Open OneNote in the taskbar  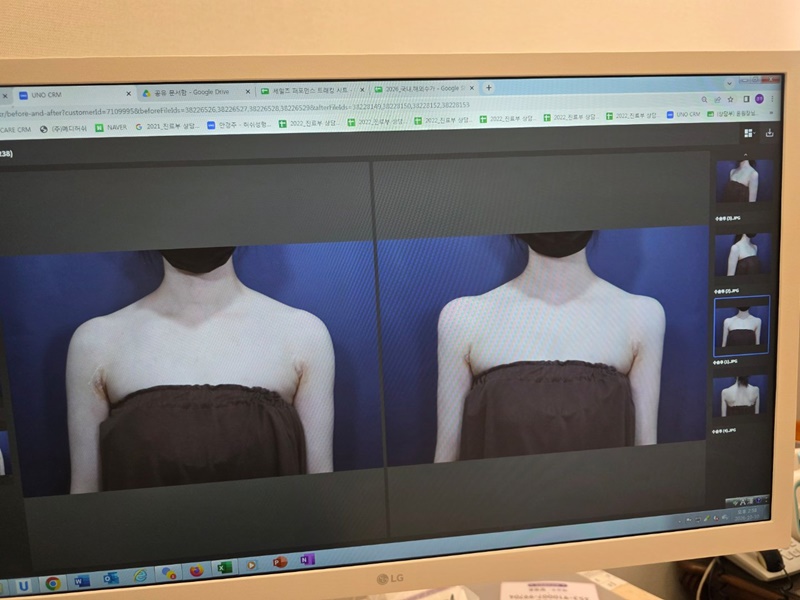coord(307,559)
